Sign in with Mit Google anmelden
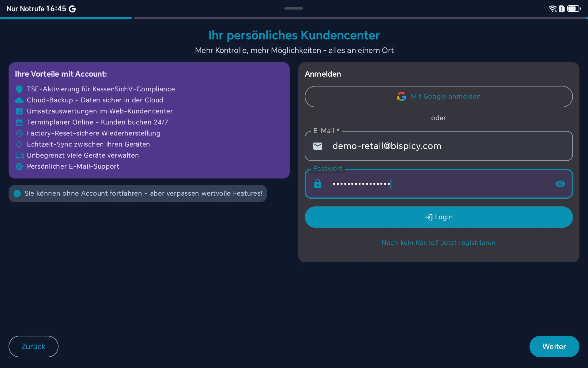 click(439, 97)
